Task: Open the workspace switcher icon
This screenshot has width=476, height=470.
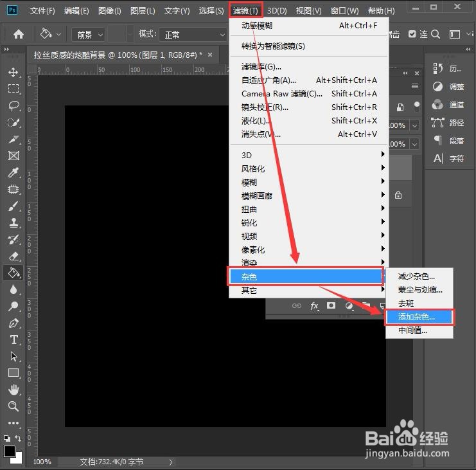Action: (x=454, y=34)
